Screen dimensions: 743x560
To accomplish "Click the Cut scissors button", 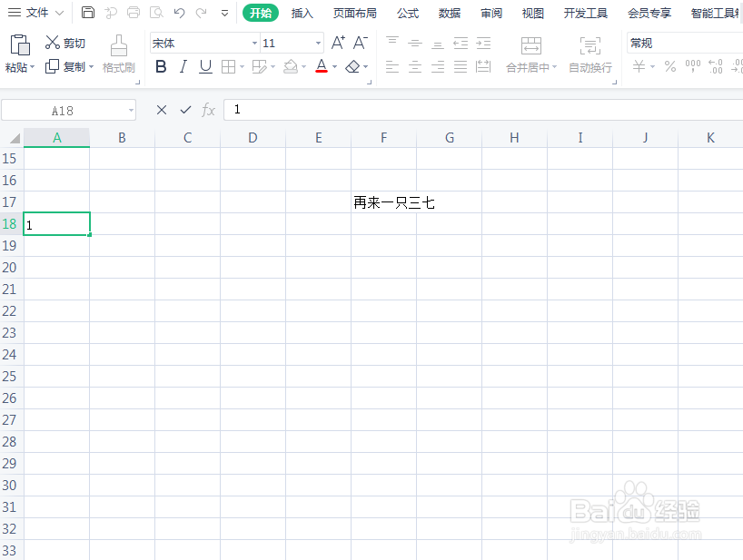I will click(64, 43).
